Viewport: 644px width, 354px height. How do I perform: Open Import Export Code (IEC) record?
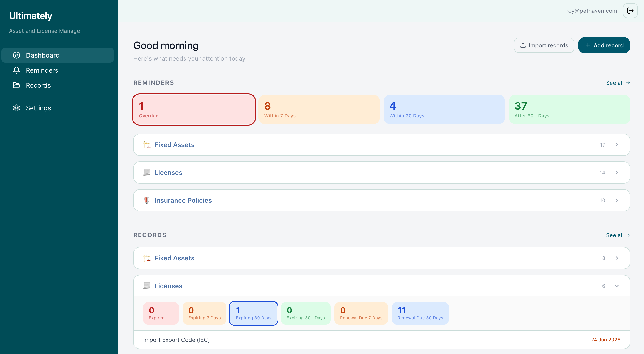pyautogui.click(x=382, y=340)
